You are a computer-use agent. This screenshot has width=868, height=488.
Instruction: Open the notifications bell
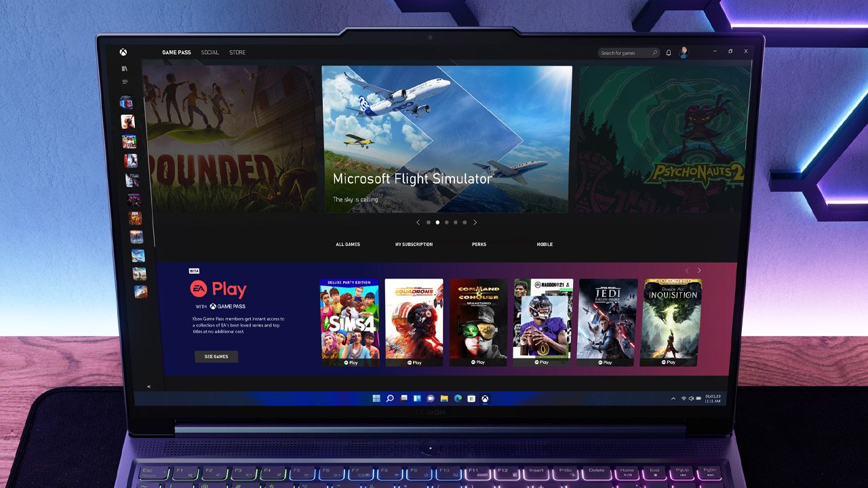tap(669, 53)
